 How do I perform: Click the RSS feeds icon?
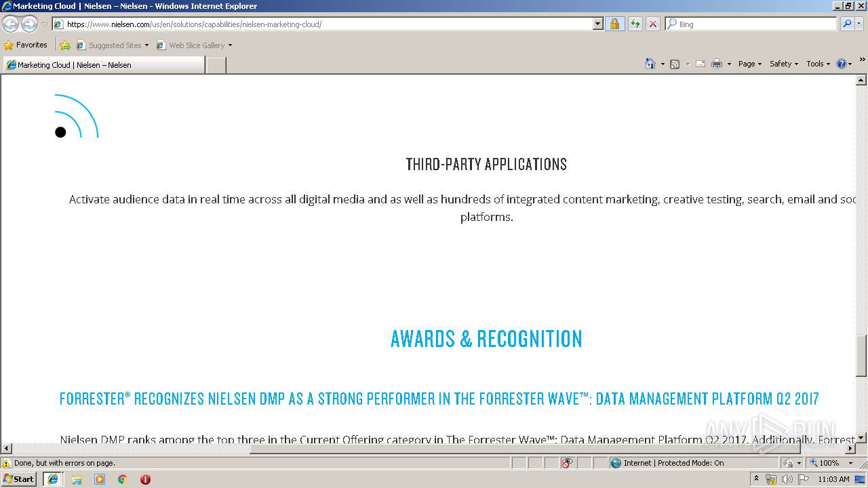tap(675, 64)
